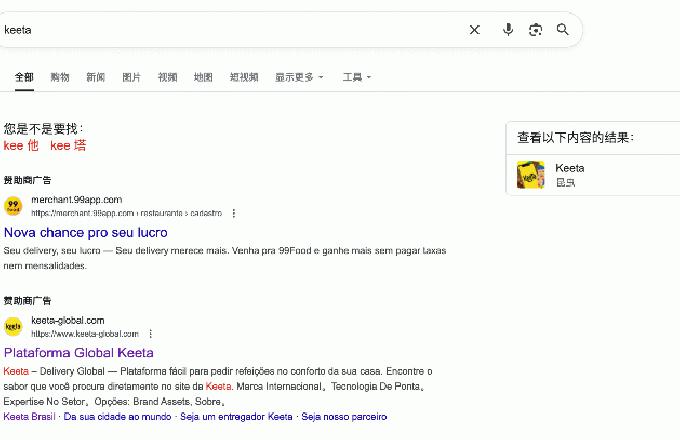Switch to the 图片 tab
This screenshot has width=680, height=440.
tap(131, 77)
